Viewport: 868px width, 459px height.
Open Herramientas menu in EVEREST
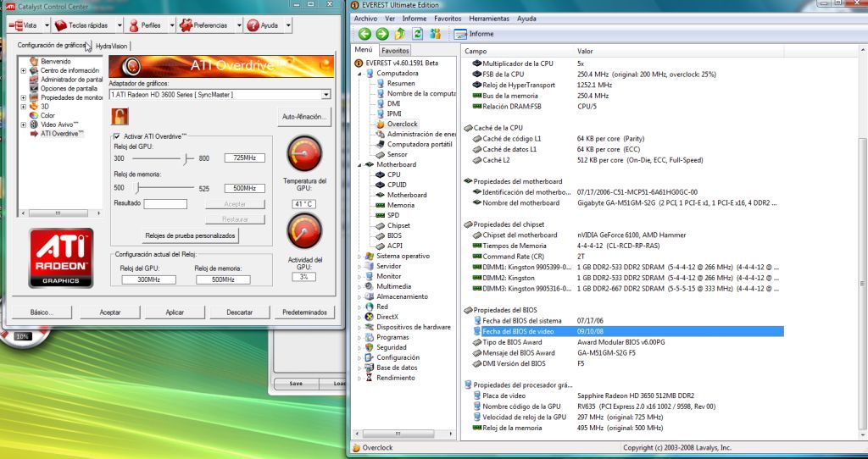pyautogui.click(x=489, y=19)
